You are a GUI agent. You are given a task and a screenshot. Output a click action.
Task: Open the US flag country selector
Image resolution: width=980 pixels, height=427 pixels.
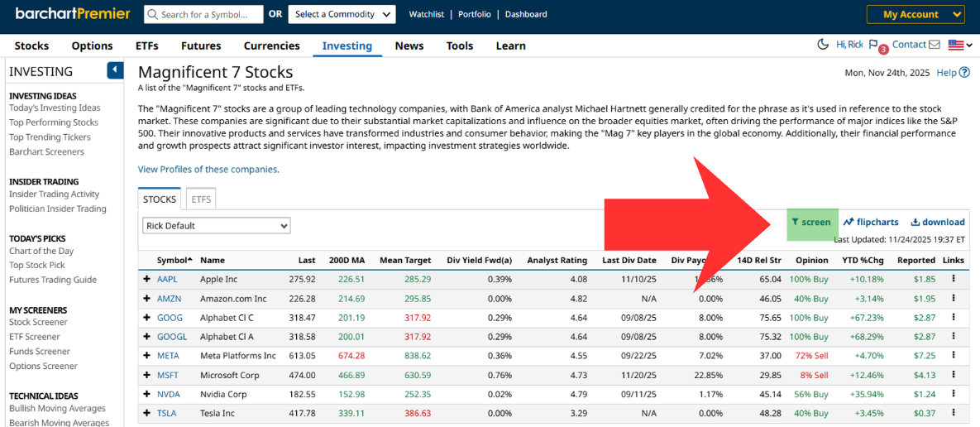click(x=959, y=45)
